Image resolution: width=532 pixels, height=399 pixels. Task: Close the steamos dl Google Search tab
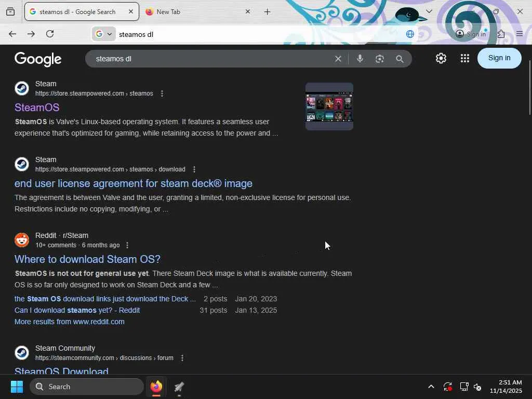click(131, 11)
